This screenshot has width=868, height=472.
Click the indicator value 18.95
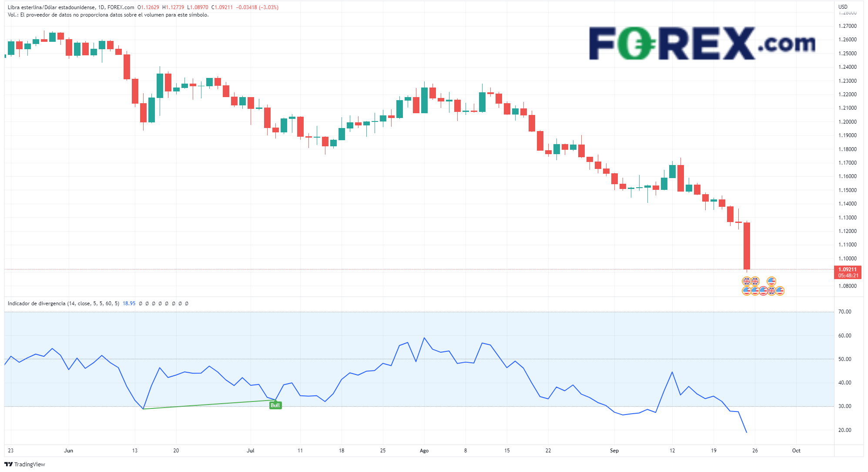click(129, 303)
